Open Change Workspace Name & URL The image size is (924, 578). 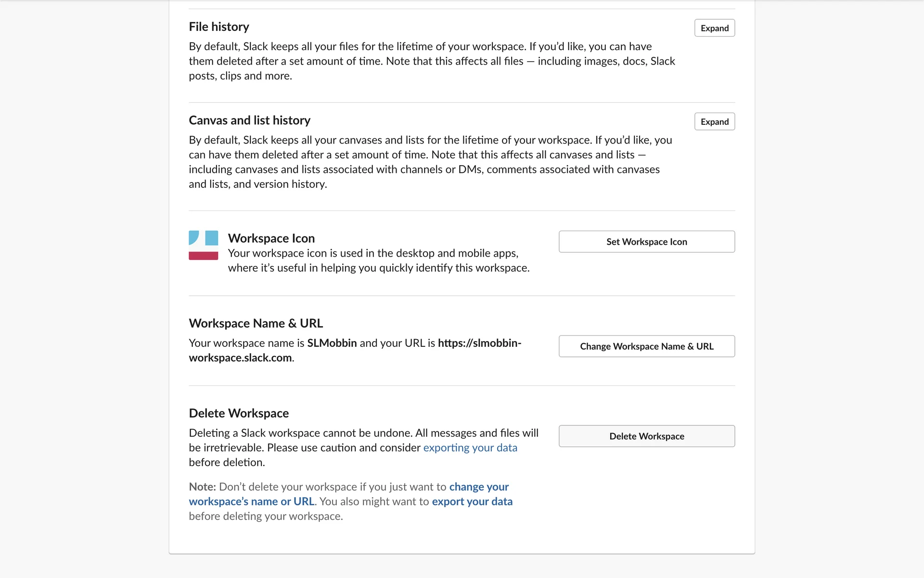point(646,346)
